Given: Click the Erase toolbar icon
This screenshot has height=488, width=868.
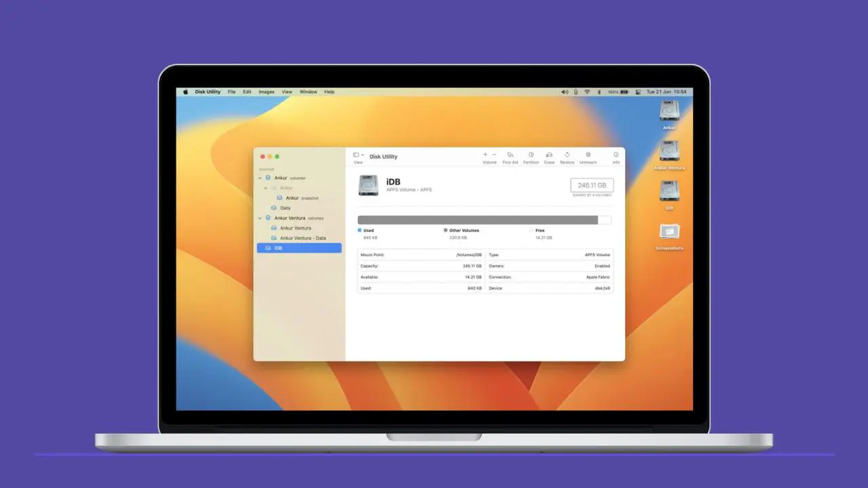Looking at the screenshot, I should coord(549,155).
